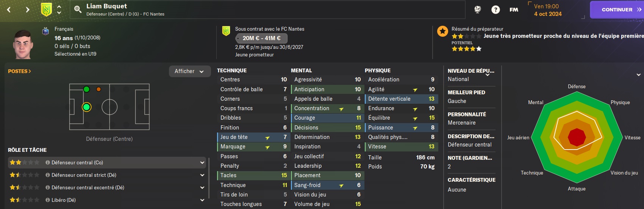Click the CONTINUER button
This screenshot has width=644, height=209.
[617, 10]
